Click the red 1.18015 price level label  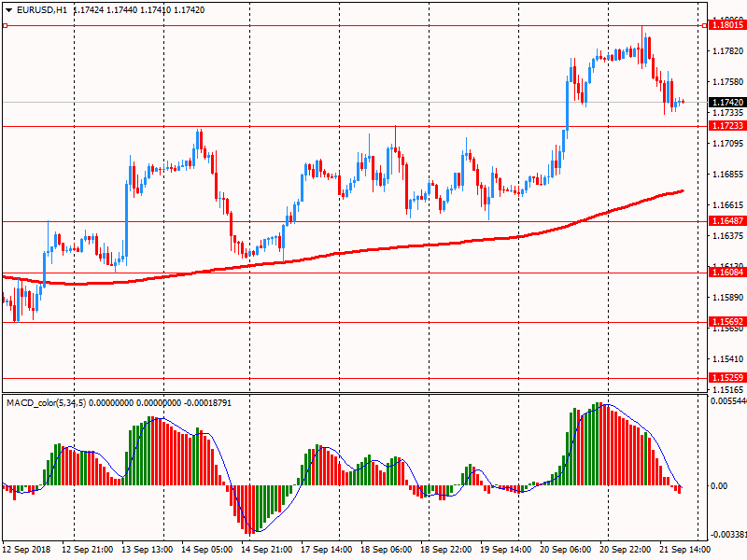click(x=727, y=25)
